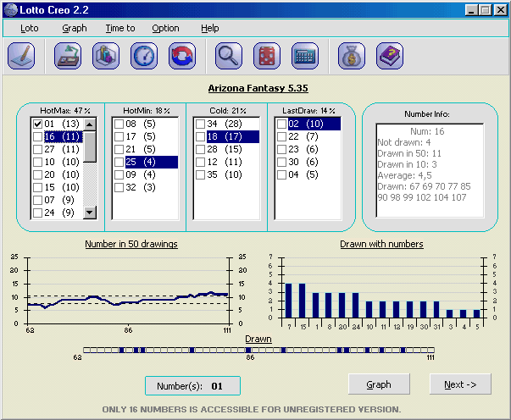Click the blue calendar grid icon
Viewport: 511px width, 420px height.
(305, 56)
